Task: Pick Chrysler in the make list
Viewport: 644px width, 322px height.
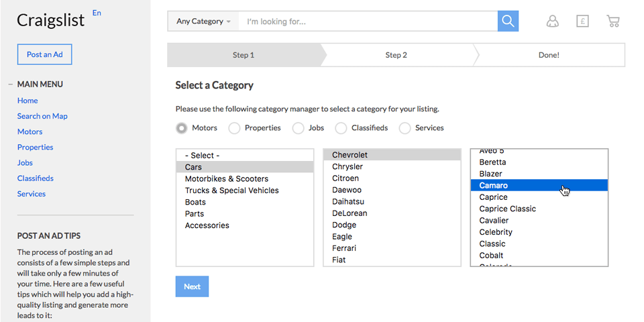Action: [x=392, y=167]
